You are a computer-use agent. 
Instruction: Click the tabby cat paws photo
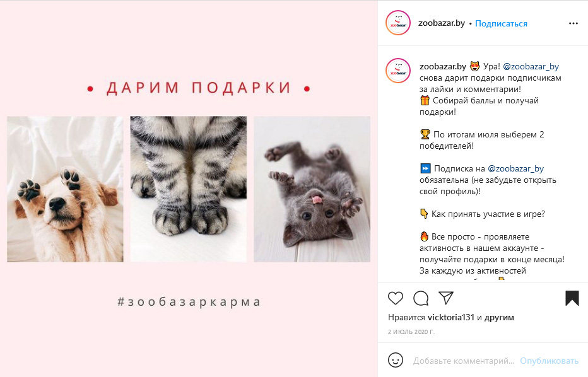[189, 189]
